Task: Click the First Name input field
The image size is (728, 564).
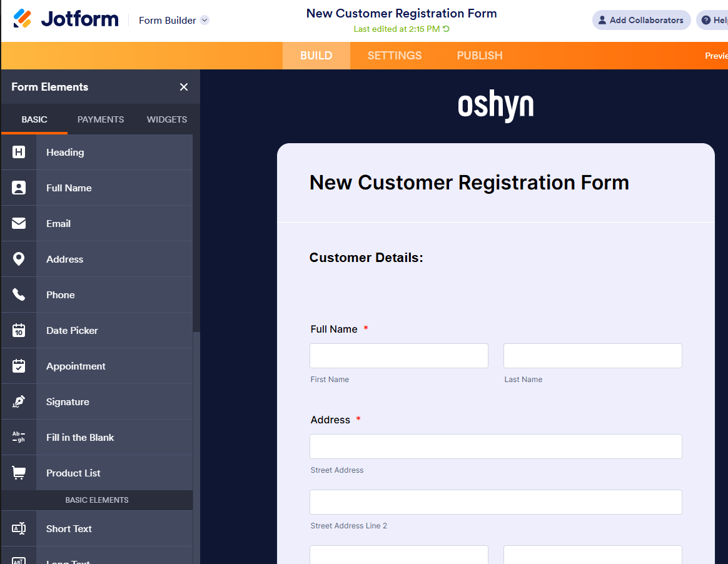Action: tap(399, 356)
